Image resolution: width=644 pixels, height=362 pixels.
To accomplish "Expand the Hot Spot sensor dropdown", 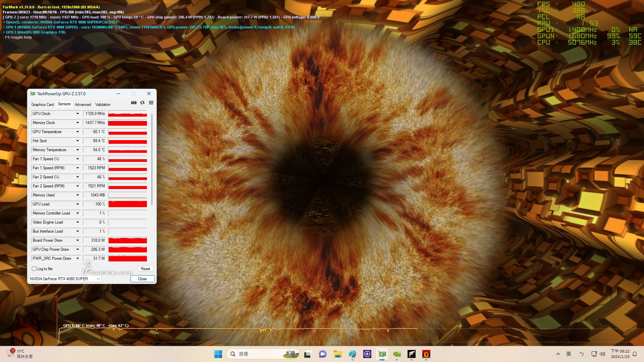I will tap(77, 141).
